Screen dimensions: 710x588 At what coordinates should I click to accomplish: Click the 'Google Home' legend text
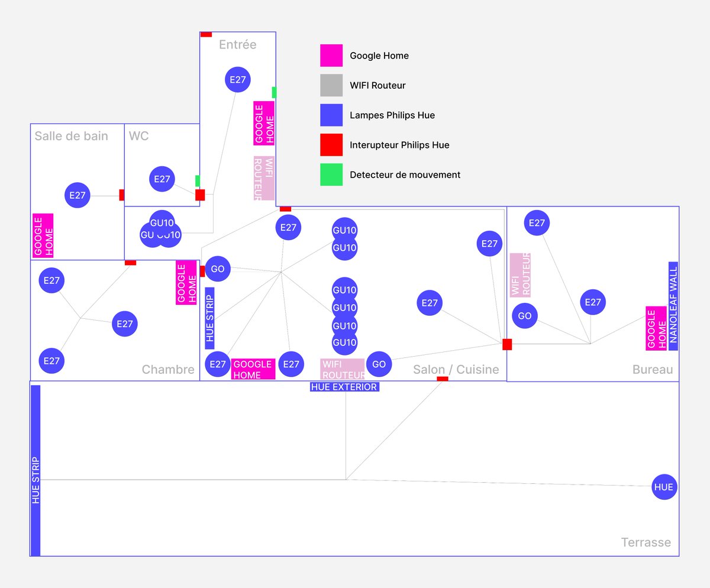point(379,56)
